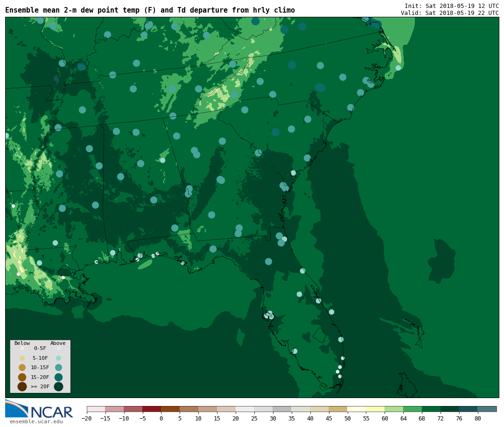Pick the 35 to 40 colorbar swatch
504x427 pixels.
[x=301, y=409]
